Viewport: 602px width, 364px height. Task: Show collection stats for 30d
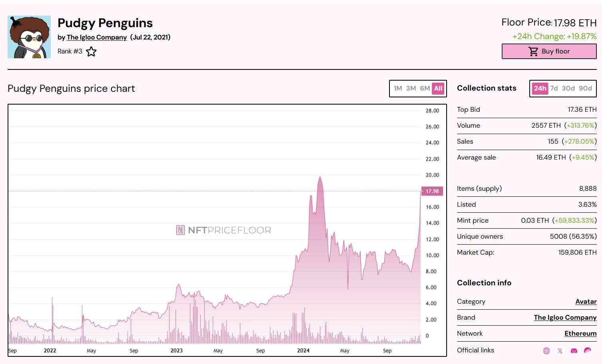568,89
